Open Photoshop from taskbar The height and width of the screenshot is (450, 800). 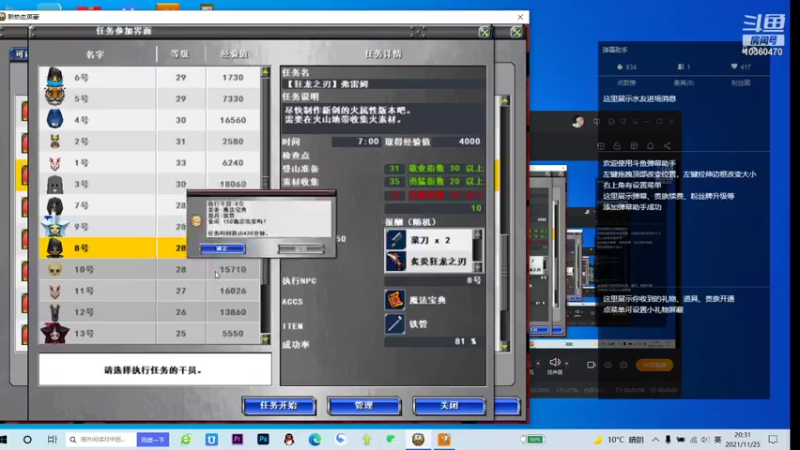coord(263,439)
